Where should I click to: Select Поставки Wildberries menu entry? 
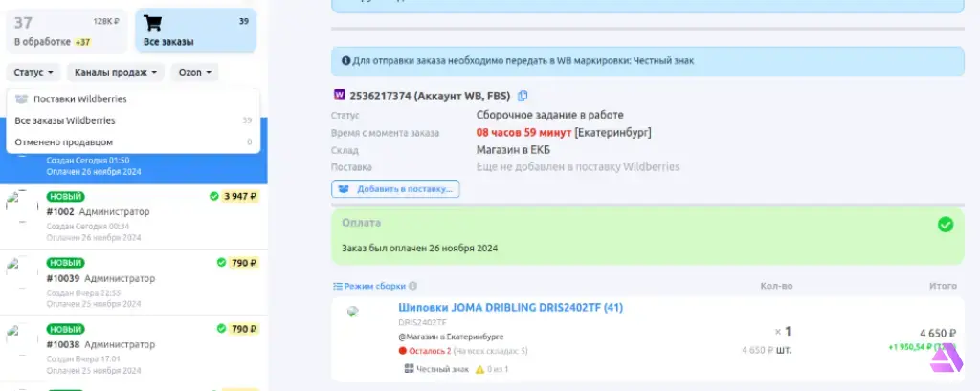[x=133, y=99]
